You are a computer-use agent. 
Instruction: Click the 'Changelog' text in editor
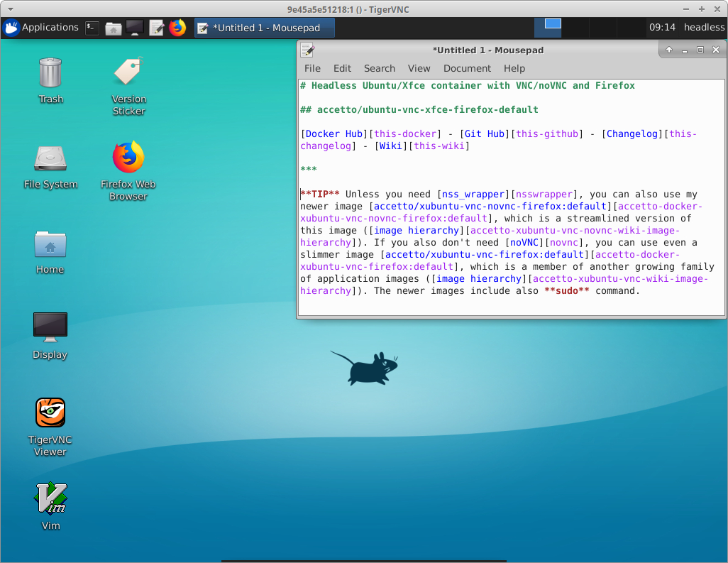pos(632,133)
